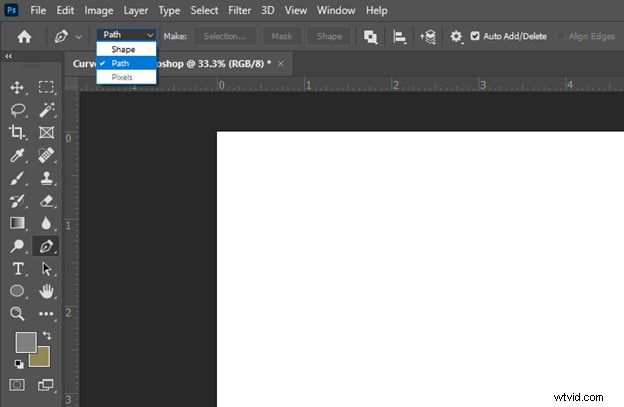Open the Edit Toolbar three-dots icon
This screenshot has width=624, height=407.
pyautogui.click(x=46, y=314)
